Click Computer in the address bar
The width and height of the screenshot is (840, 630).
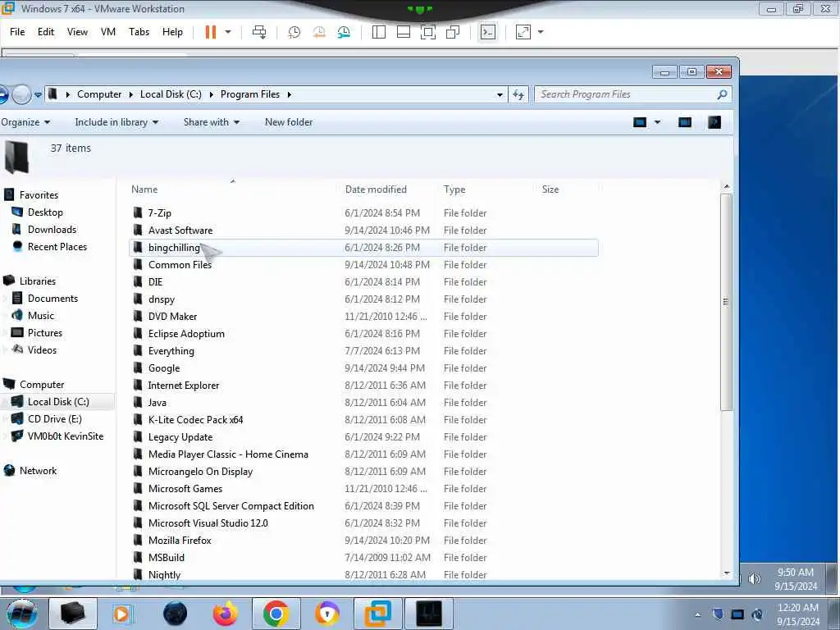pyautogui.click(x=99, y=94)
